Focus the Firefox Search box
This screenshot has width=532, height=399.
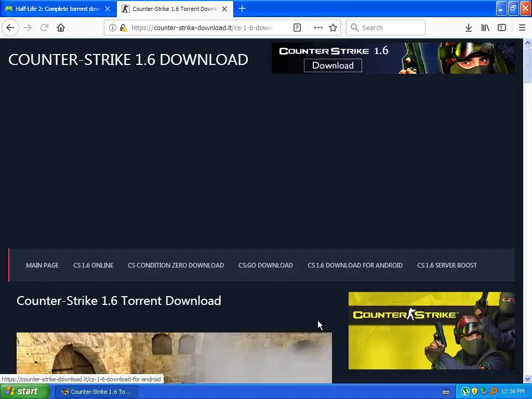pos(386,28)
